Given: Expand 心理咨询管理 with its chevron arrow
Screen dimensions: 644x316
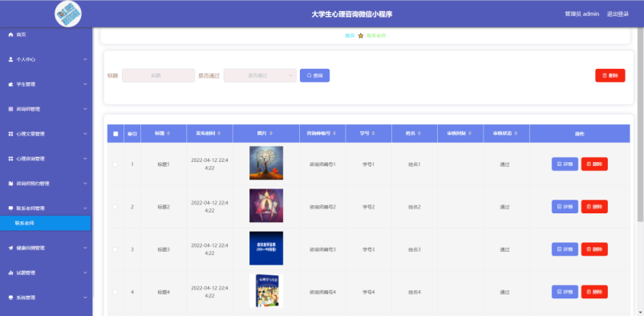Looking at the screenshot, I should [x=85, y=159].
